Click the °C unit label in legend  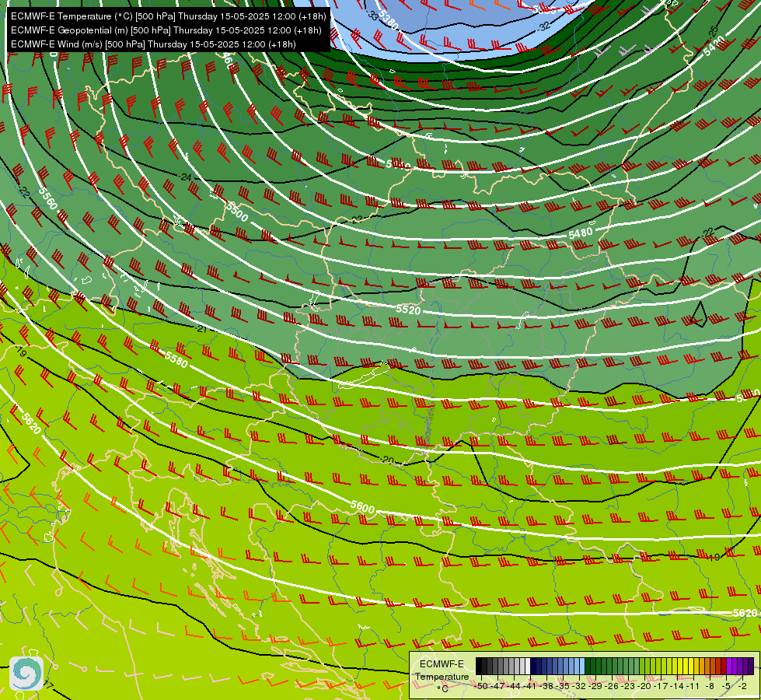click(442, 689)
